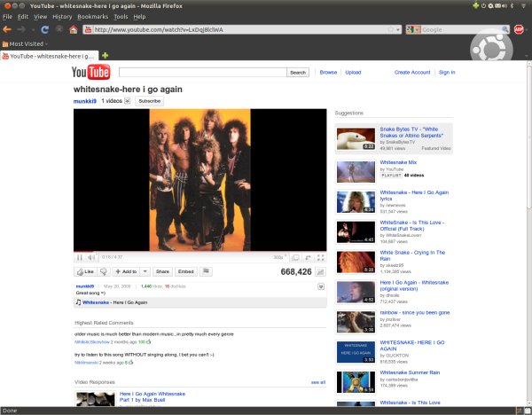Thumbs up the NihilisticBlowshow comment
This screenshot has width=532, height=415.
coord(149,341)
